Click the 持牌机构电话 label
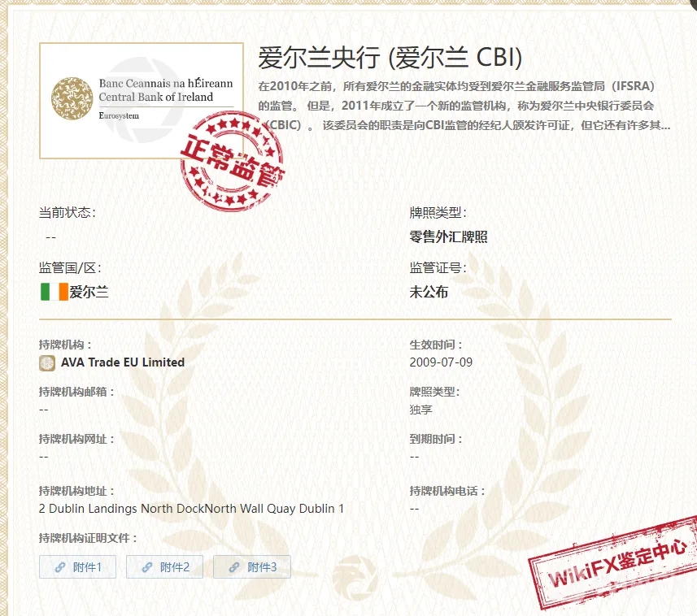 pos(447,491)
